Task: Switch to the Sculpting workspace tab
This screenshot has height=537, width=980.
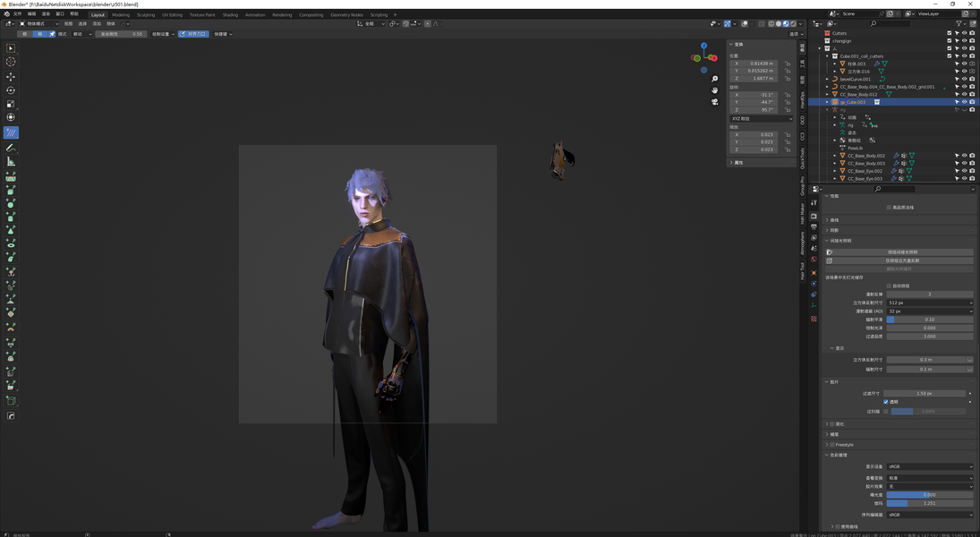Action: (146, 14)
